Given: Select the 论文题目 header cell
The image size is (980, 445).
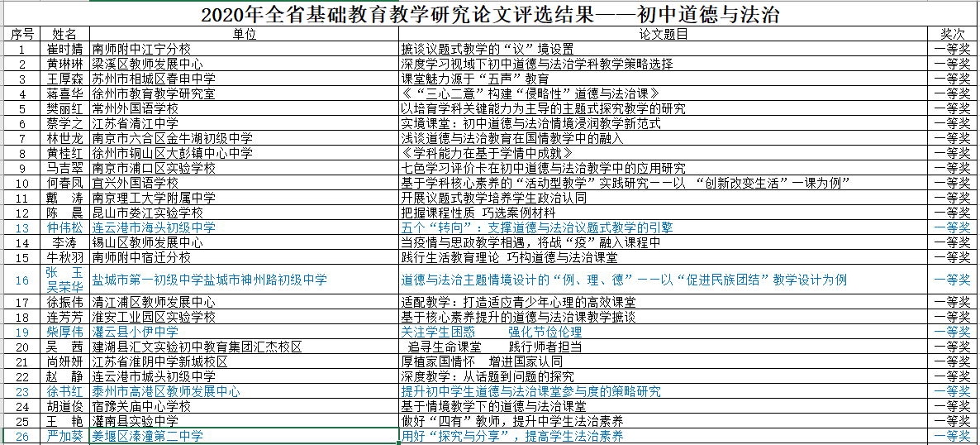Looking at the screenshot, I should (663, 35).
